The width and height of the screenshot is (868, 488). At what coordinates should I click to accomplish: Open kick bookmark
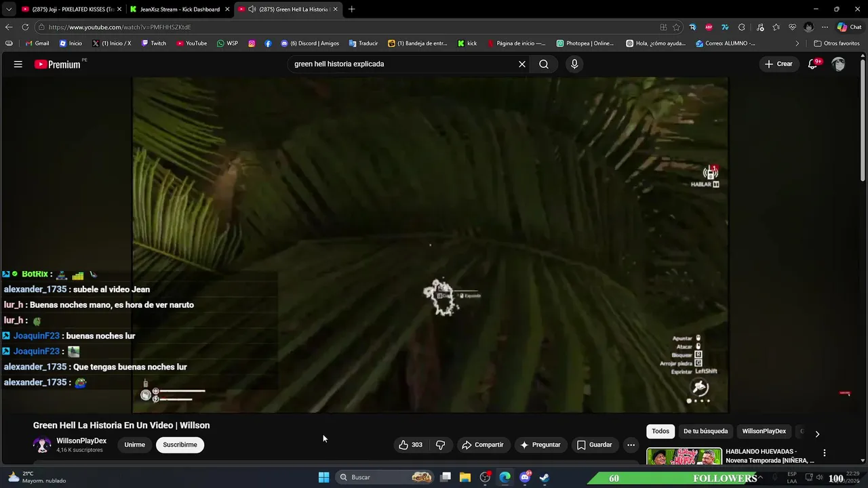coord(467,43)
